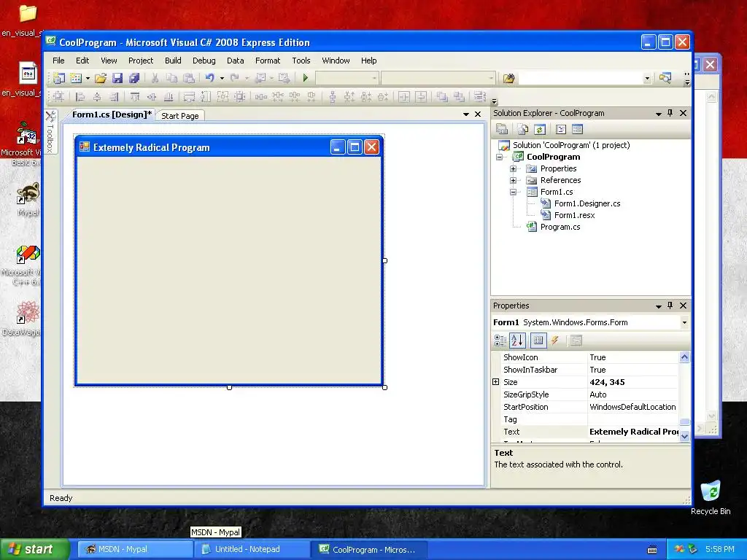Click the Windows start button
747x560 pixels.
pos(35,549)
